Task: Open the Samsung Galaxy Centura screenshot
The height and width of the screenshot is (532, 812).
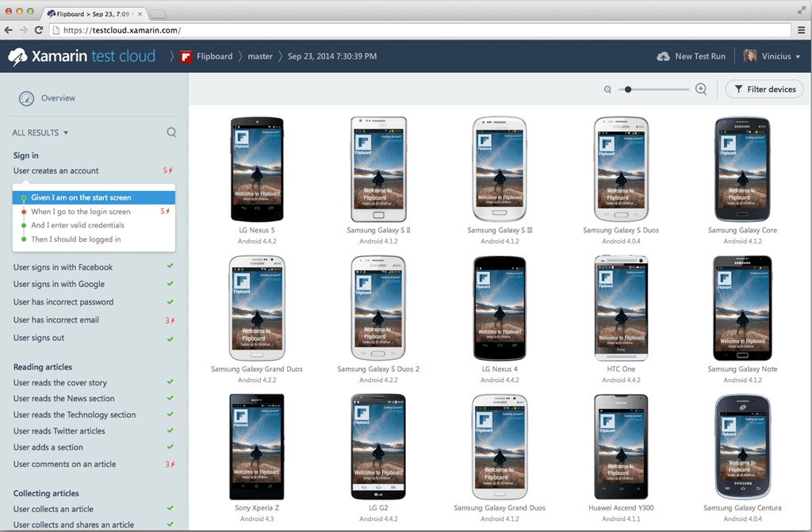Action: (x=742, y=447)
